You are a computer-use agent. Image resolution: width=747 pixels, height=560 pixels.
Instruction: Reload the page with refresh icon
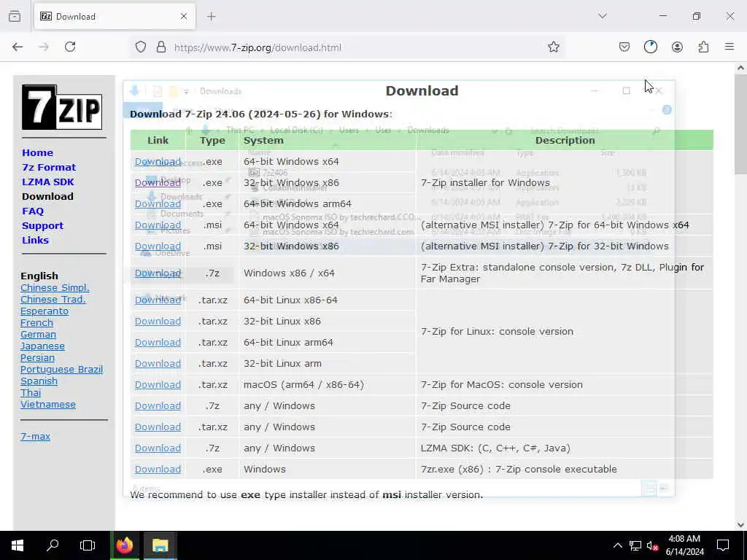click(70, 47)
